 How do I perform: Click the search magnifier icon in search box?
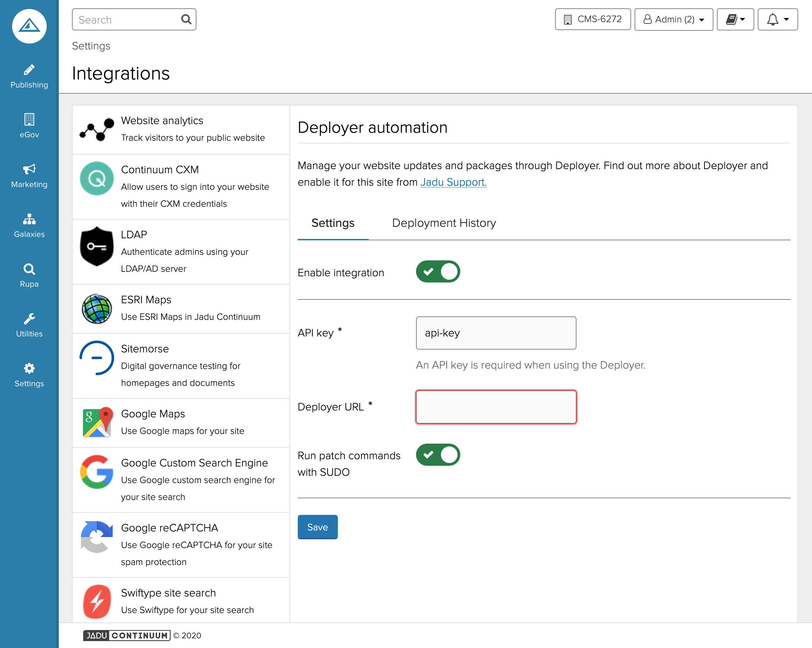186,19
